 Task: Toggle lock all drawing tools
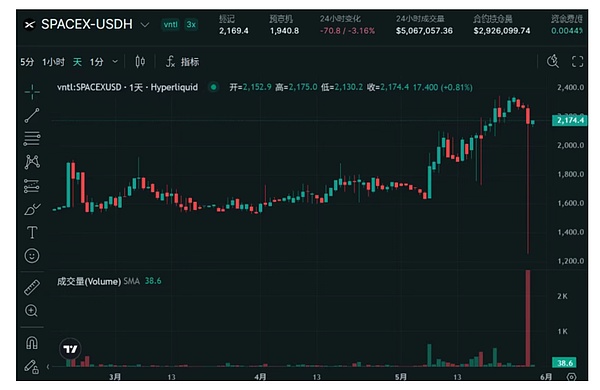click(x=32, y=367)
